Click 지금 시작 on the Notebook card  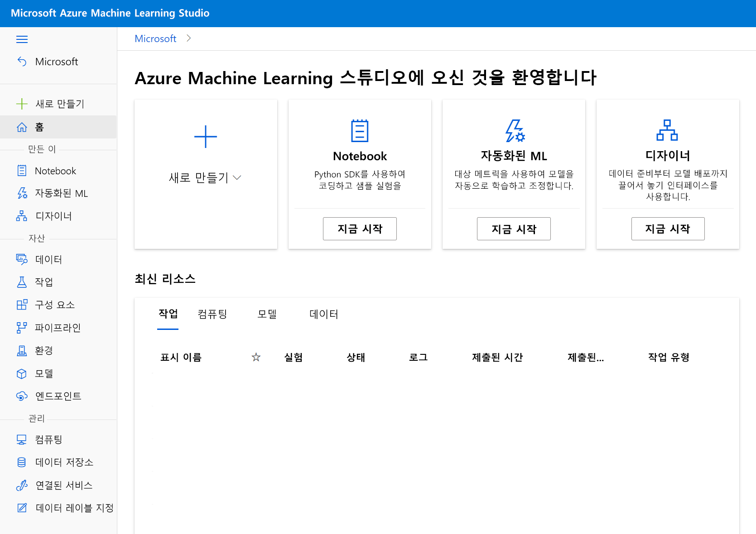point(360,229)
